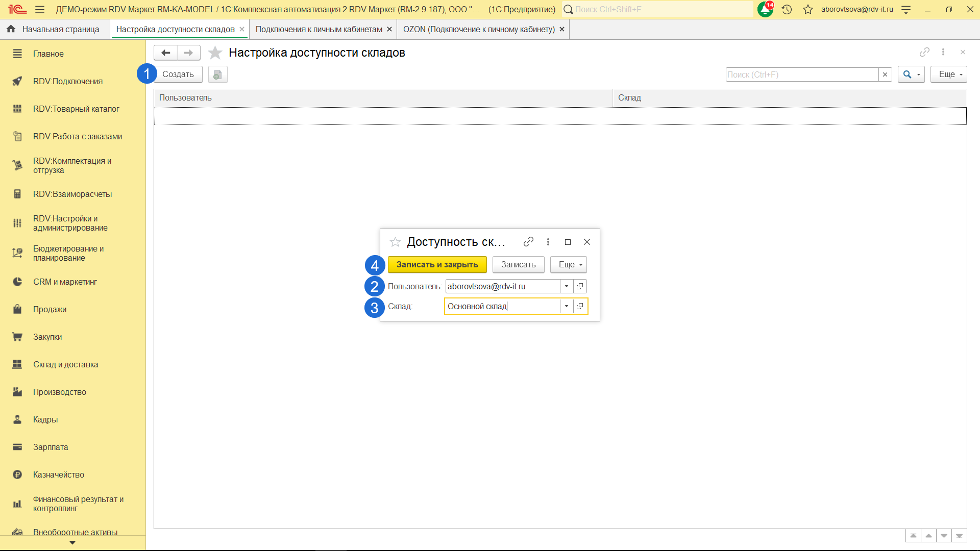Click the copy record icon next to Создать
The height and width of the screenshot is (551, 980).
pyautogui.click(x=217, y=74)
